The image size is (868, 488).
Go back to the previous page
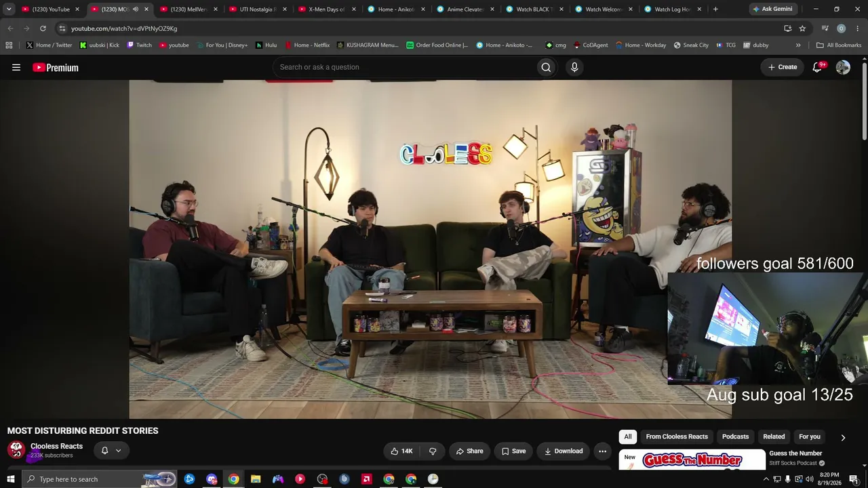10,28
